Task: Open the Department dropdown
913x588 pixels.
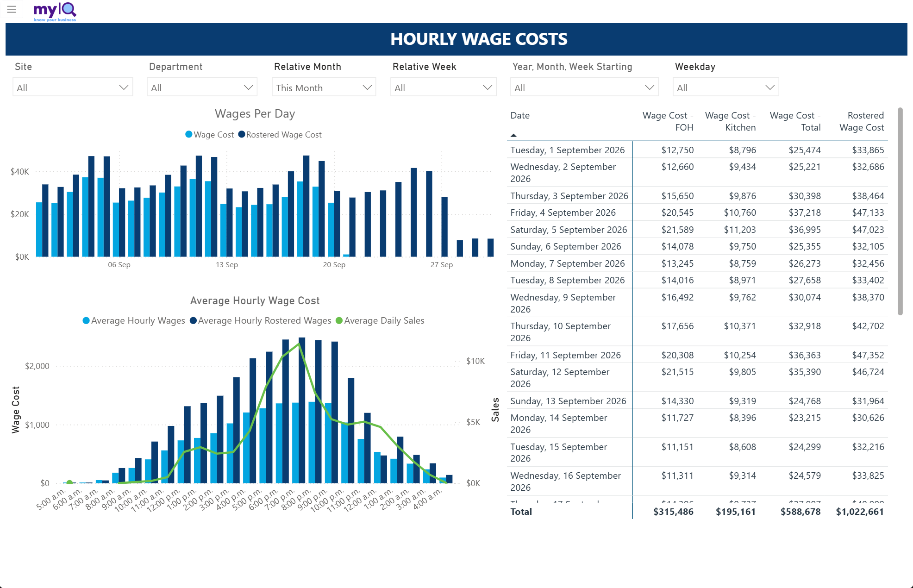Action: [202, 88]
